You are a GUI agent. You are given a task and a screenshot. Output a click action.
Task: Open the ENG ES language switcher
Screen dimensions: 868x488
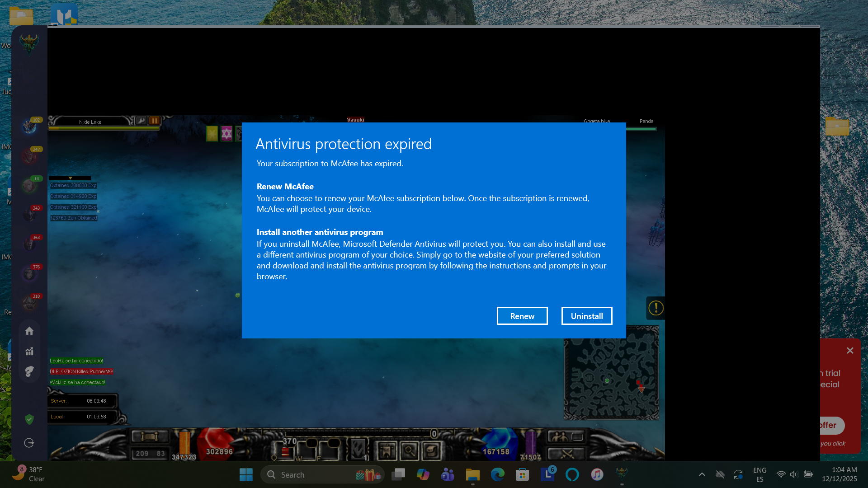click(759, 474)
